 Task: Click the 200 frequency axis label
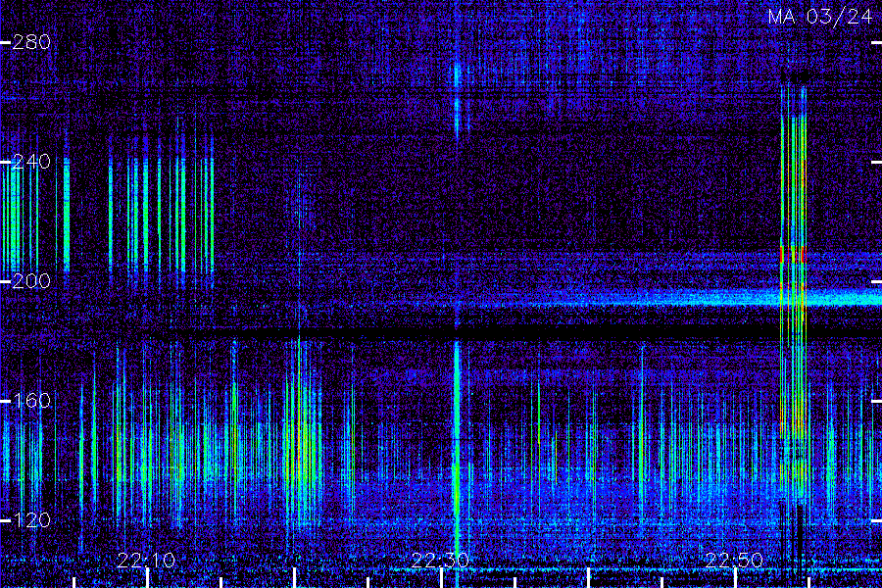[x=31, y=281]
